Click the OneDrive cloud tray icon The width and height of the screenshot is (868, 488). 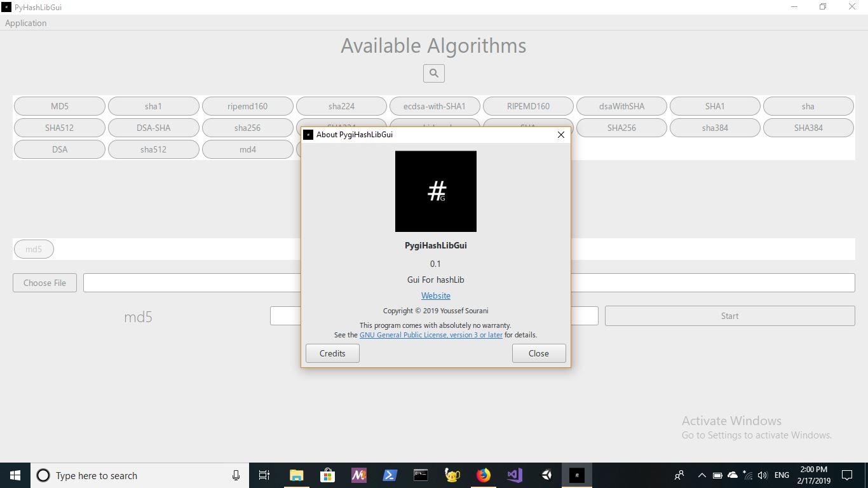[732, 475]
